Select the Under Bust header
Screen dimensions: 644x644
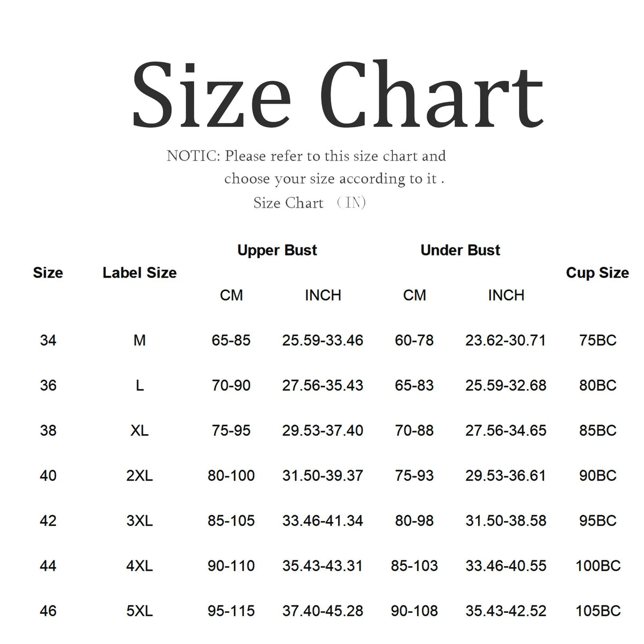460,250
